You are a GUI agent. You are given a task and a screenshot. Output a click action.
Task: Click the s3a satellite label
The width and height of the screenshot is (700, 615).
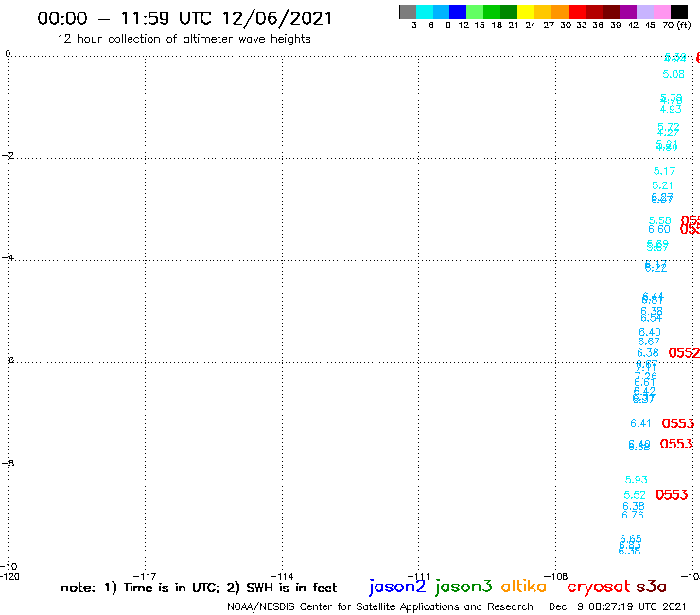(x=652, y=587)
